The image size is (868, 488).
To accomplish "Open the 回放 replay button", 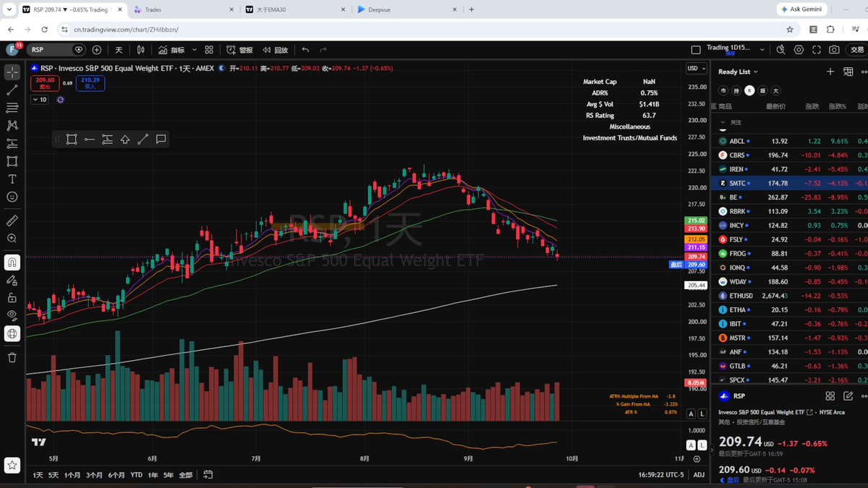I will pos(275,50).
